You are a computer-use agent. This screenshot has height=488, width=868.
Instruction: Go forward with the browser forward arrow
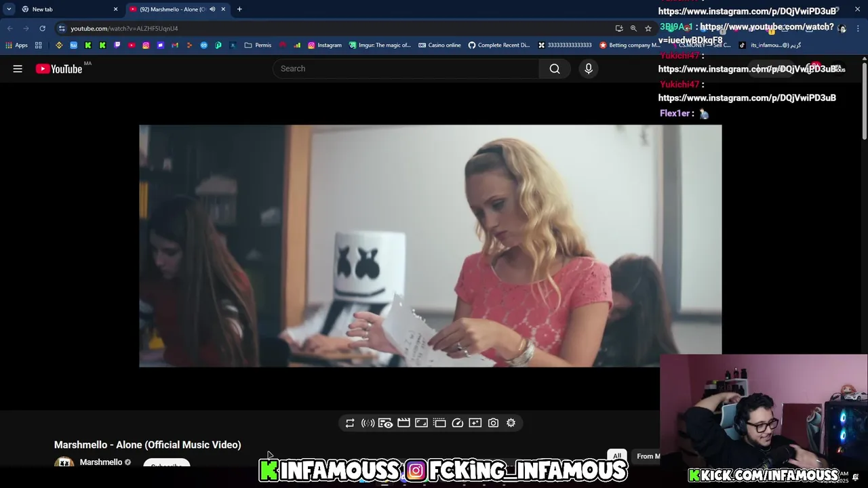[26, 28]
